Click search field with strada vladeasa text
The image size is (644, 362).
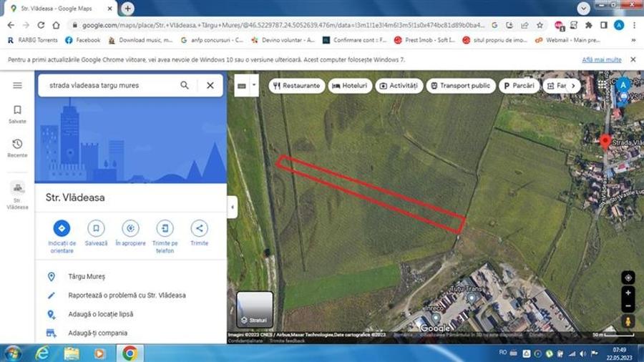pyautogui.click(x=111, y=85)
